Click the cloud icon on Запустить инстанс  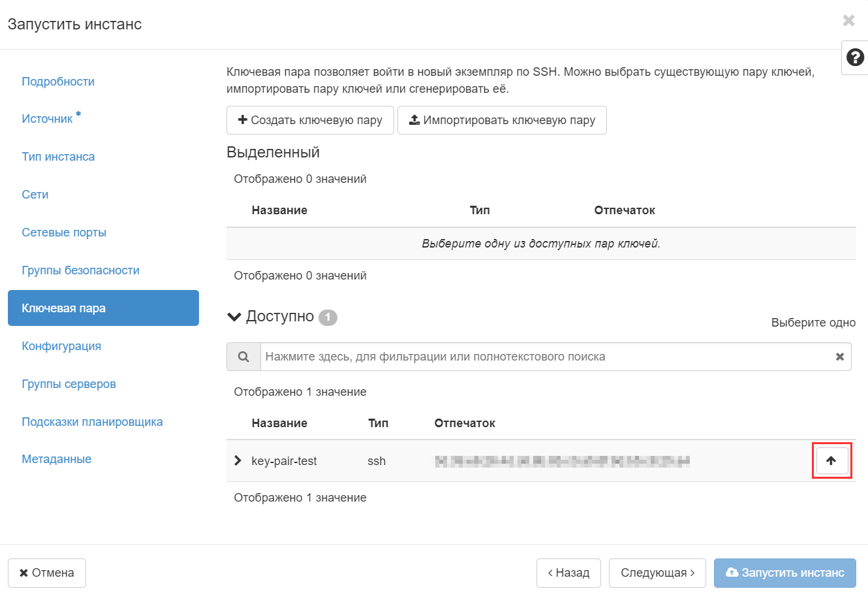coord(733,572)
